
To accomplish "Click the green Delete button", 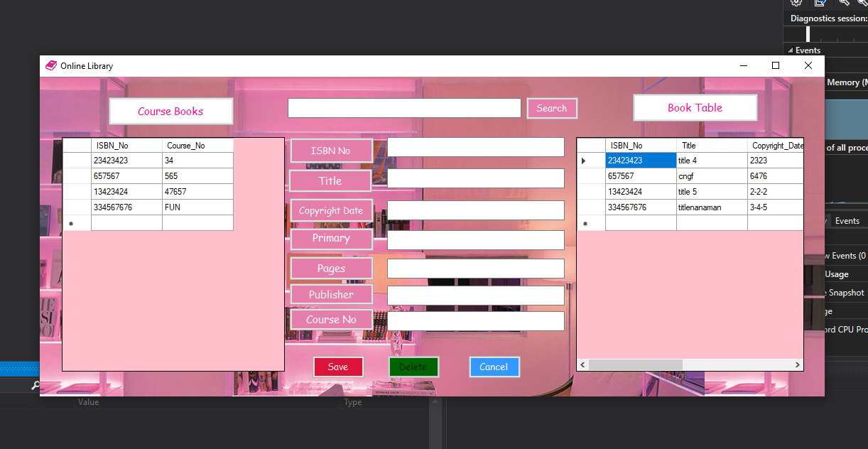I will [413, 367].
